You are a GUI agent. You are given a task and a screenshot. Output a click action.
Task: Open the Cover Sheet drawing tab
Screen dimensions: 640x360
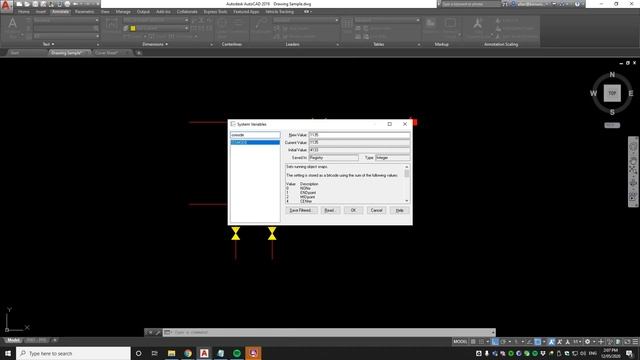pos(107,53)
